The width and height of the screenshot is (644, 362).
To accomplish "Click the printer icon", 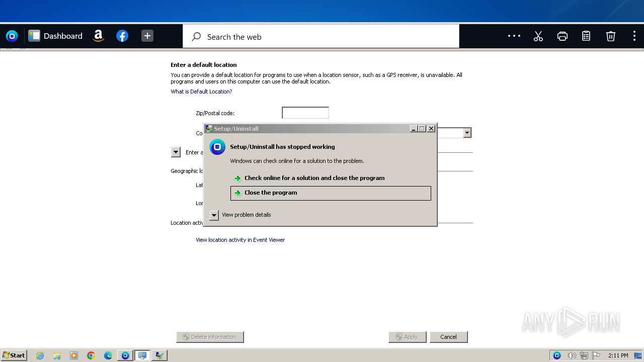I will [x=562, y=36].
